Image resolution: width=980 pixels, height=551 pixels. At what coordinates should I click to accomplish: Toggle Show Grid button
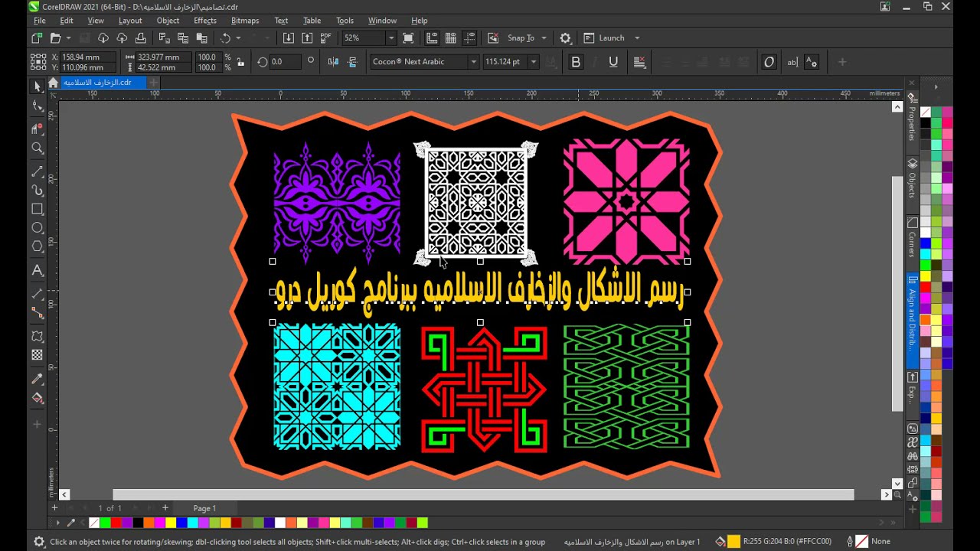[451, 37]
